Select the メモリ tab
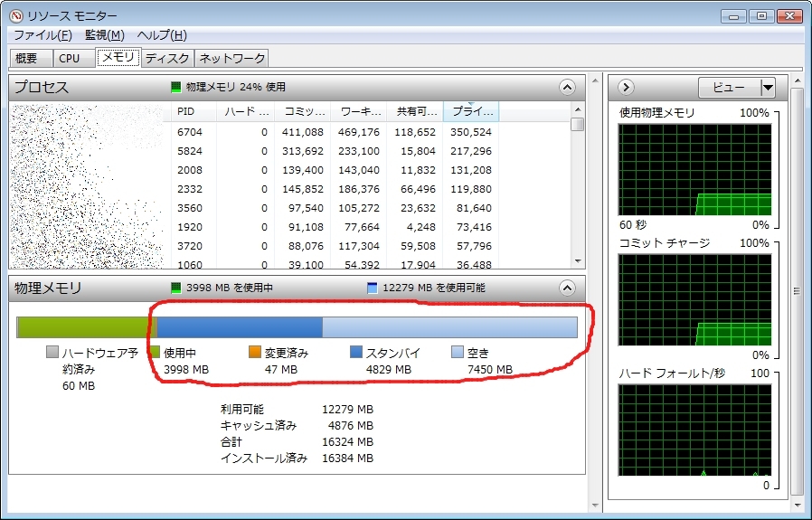This screenshot has width=812, height=520. coord(118,57)
